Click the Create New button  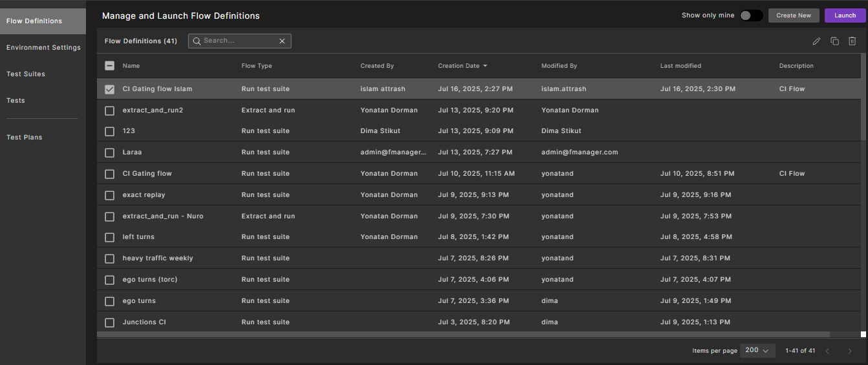pyautogui.click(x=794, y=16)
